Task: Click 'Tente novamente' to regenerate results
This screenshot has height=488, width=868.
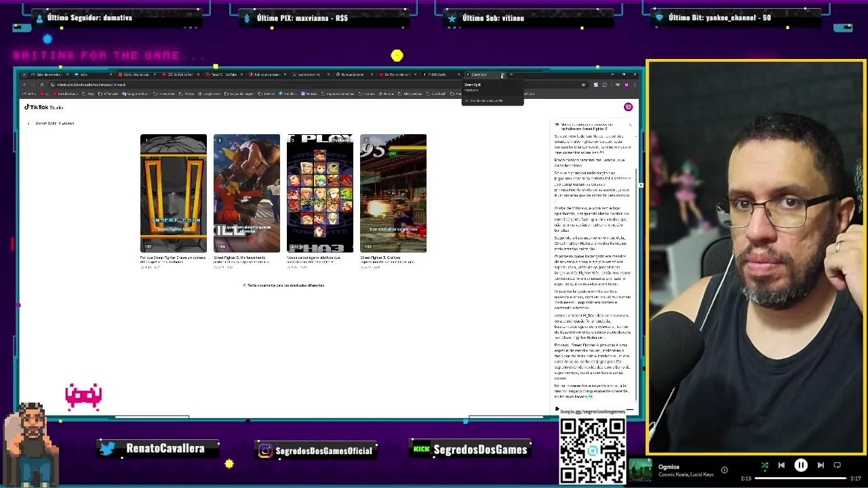Action: point(283,285)
